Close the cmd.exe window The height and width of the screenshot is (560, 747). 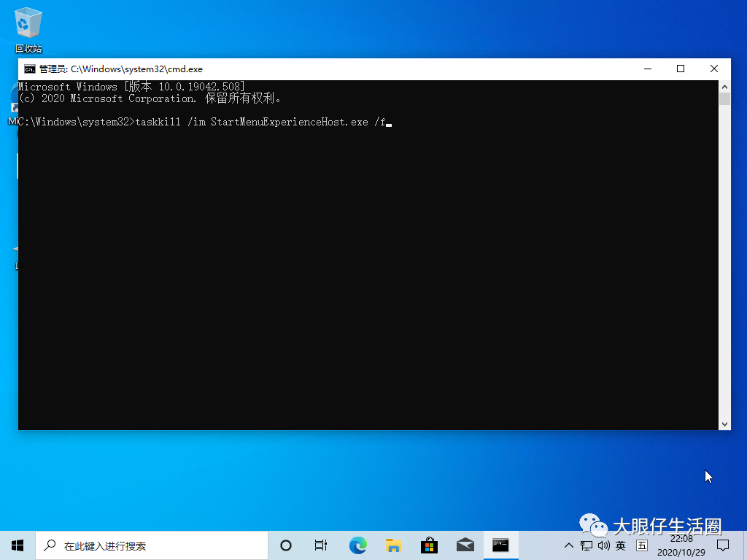pos(713,69)
